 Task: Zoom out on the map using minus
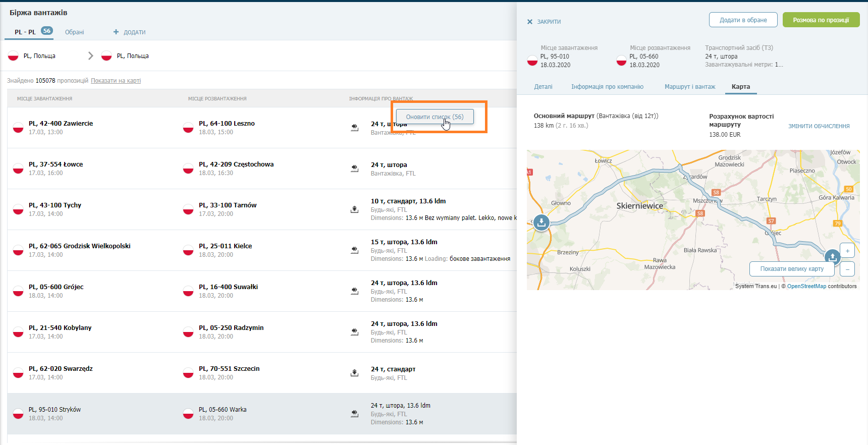coord(847,269)
